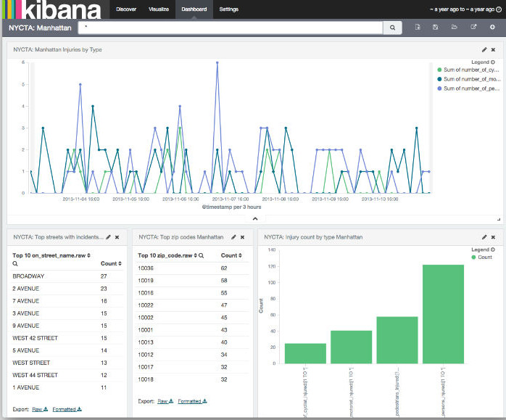The width and height of the screenshot is (506, 420).
Task: Edit the Top zip codes Manhattan panel
Action: pyautogui.click(x=233, y=237)
